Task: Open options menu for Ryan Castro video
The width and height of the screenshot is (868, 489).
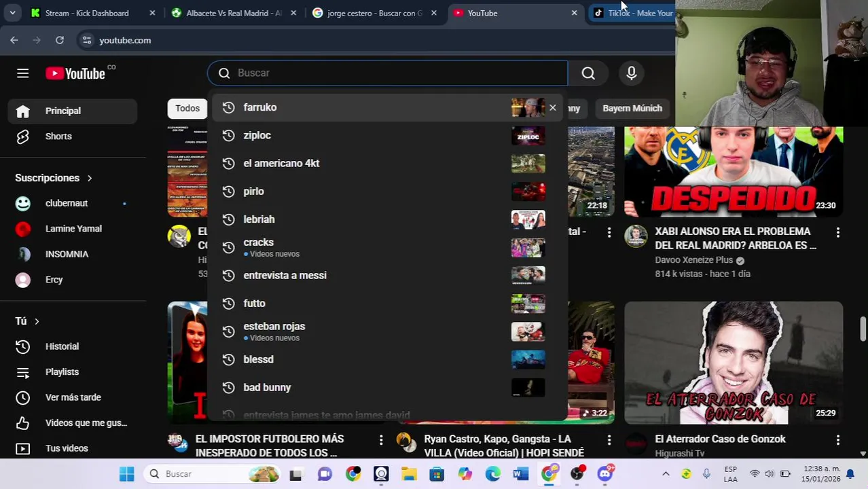Action: [x=609, y=440]
